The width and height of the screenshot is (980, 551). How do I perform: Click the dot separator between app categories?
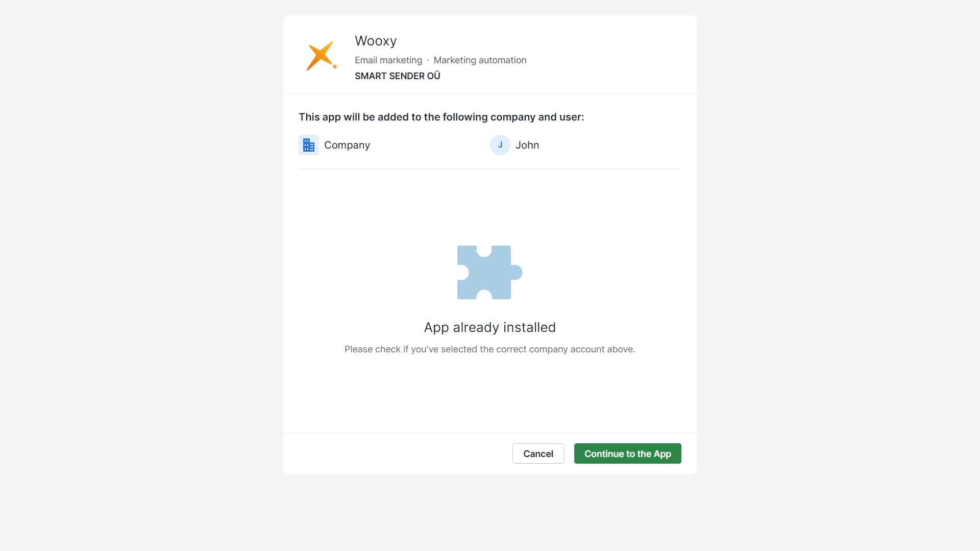428,60
